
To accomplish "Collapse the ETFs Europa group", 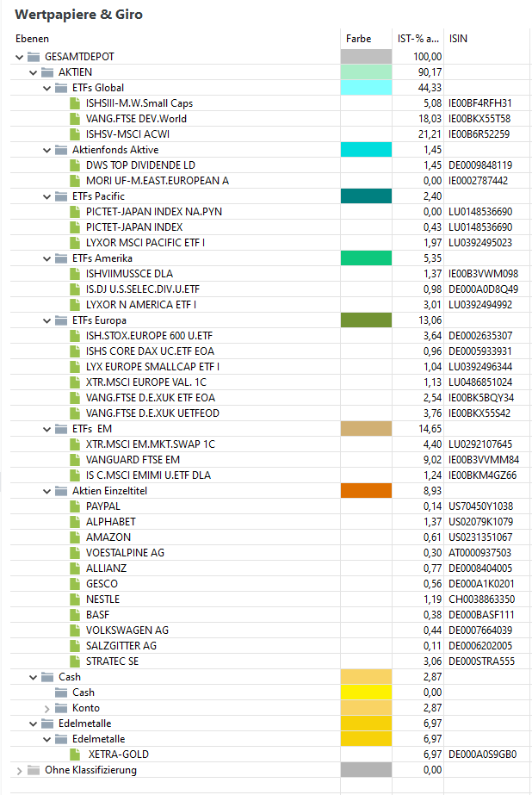I will pyautogui.click(x=46, y=321).
